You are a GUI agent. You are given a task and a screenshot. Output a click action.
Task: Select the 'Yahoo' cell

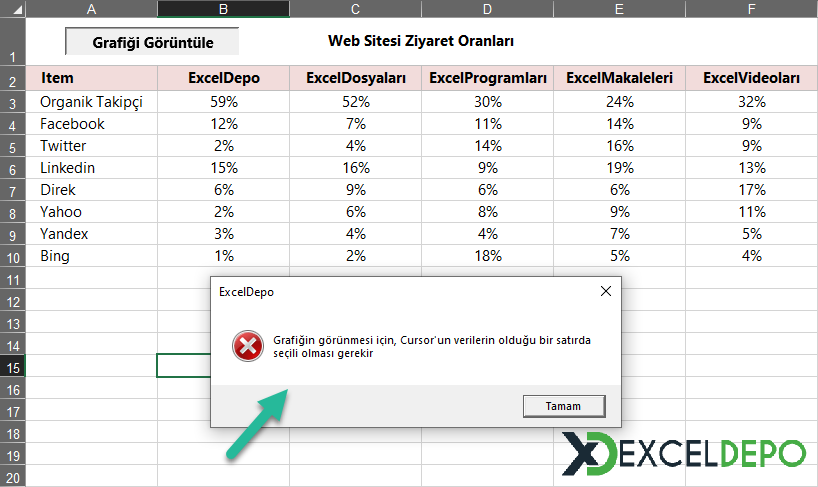(91, 212)
